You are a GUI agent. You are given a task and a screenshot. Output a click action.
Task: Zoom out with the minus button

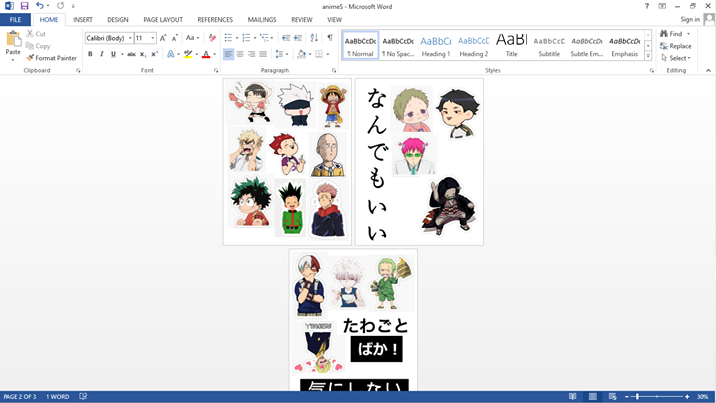click(627, 397)
